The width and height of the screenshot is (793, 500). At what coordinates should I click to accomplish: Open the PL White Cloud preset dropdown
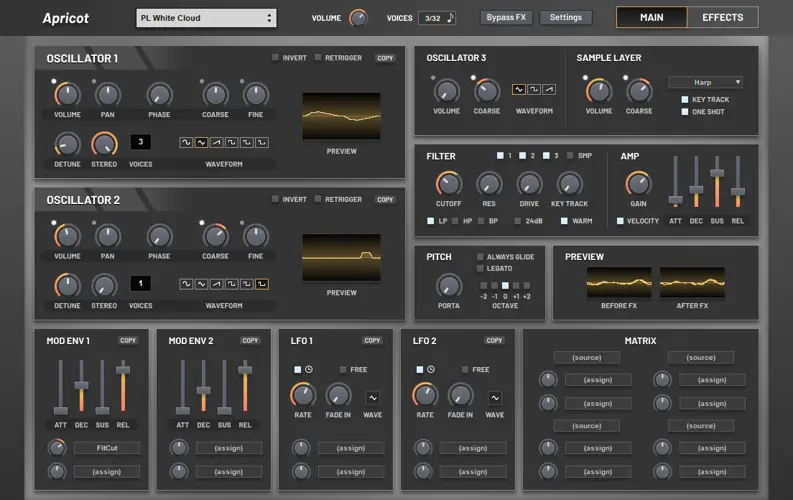(206, 18)
